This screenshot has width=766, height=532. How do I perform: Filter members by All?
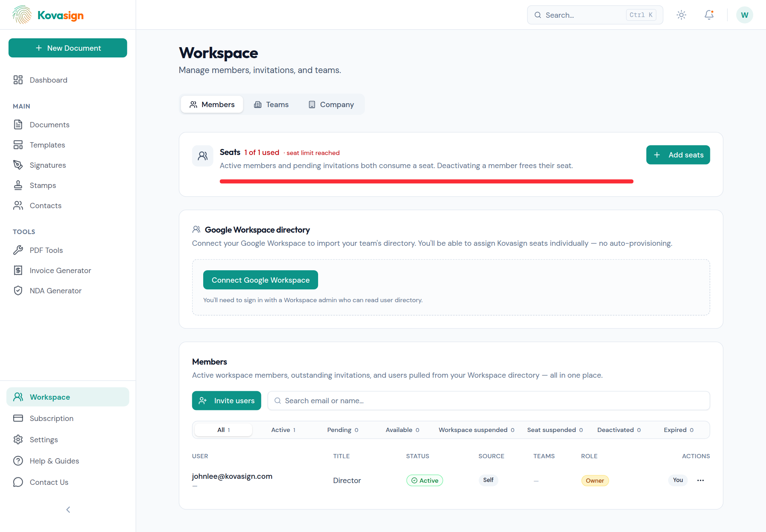[x=223, y=430]
